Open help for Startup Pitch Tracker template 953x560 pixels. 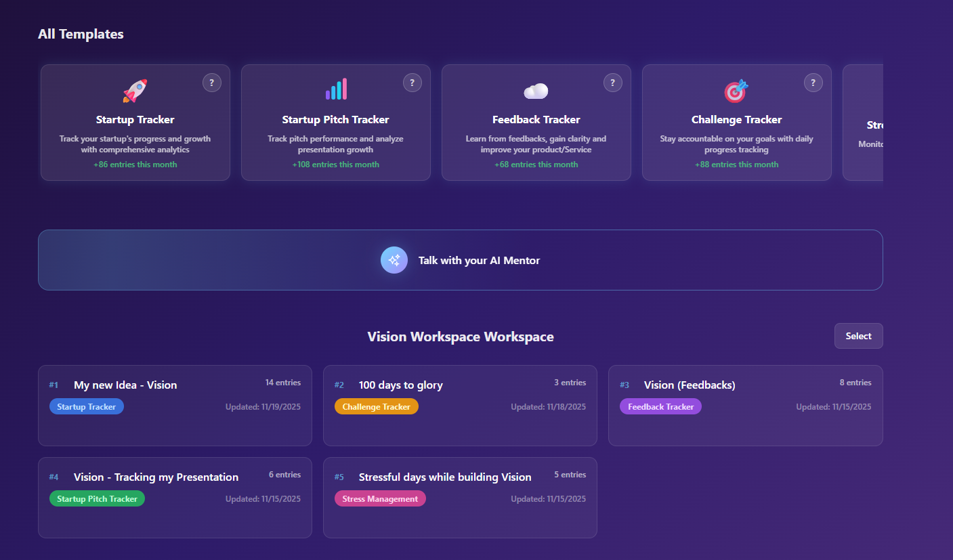pos(412,83)
